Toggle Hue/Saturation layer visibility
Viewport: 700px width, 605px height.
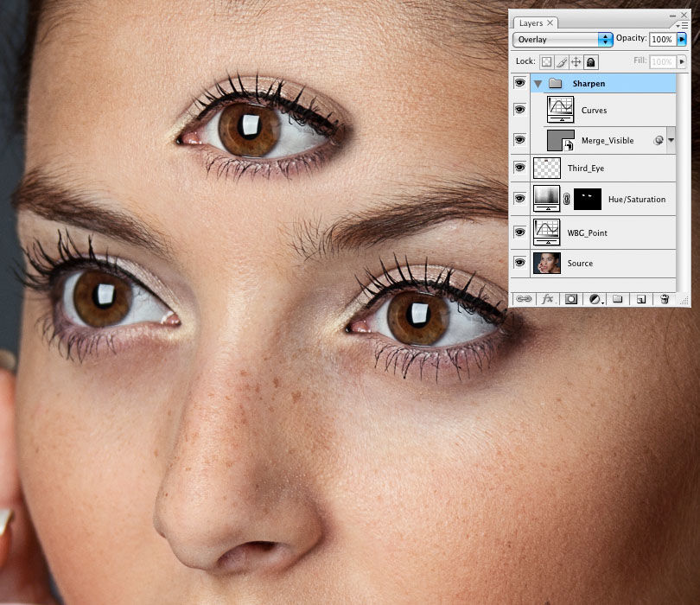(x=519, y=199)
